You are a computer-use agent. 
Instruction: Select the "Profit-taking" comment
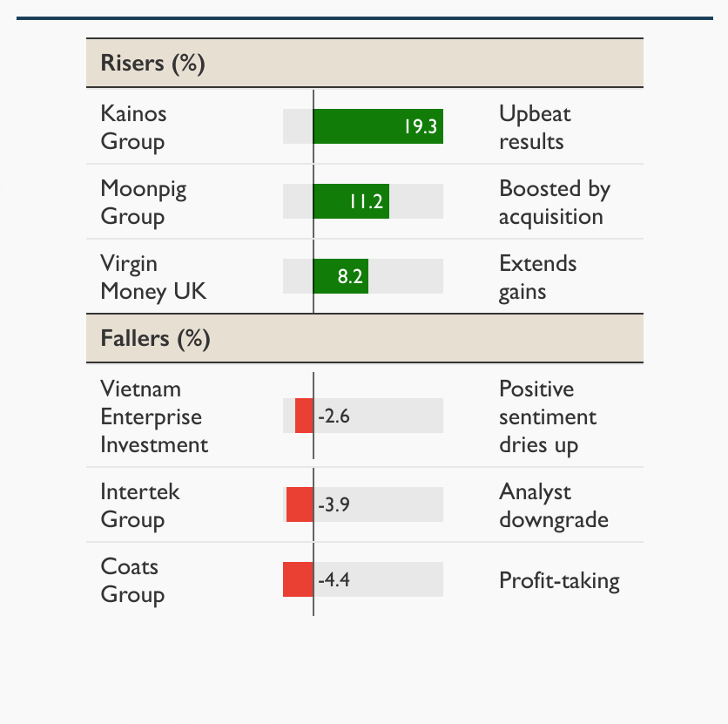point(559,580)
